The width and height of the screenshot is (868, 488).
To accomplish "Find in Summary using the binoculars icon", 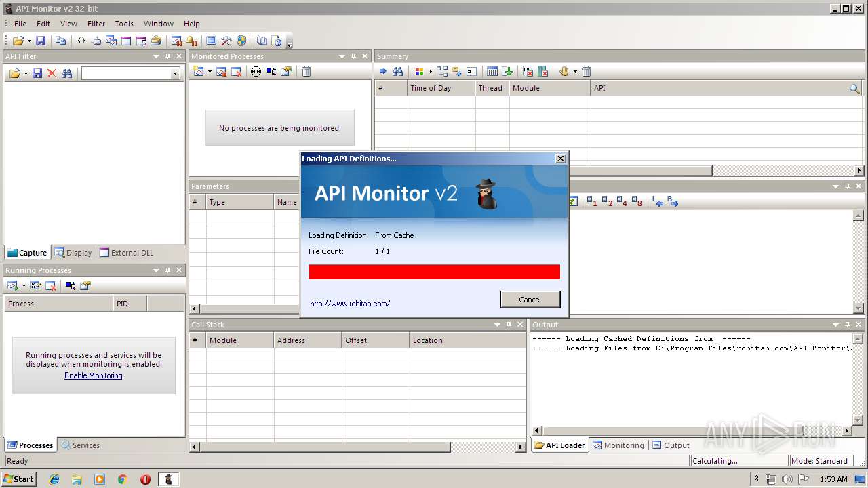I will pos(398,71).
